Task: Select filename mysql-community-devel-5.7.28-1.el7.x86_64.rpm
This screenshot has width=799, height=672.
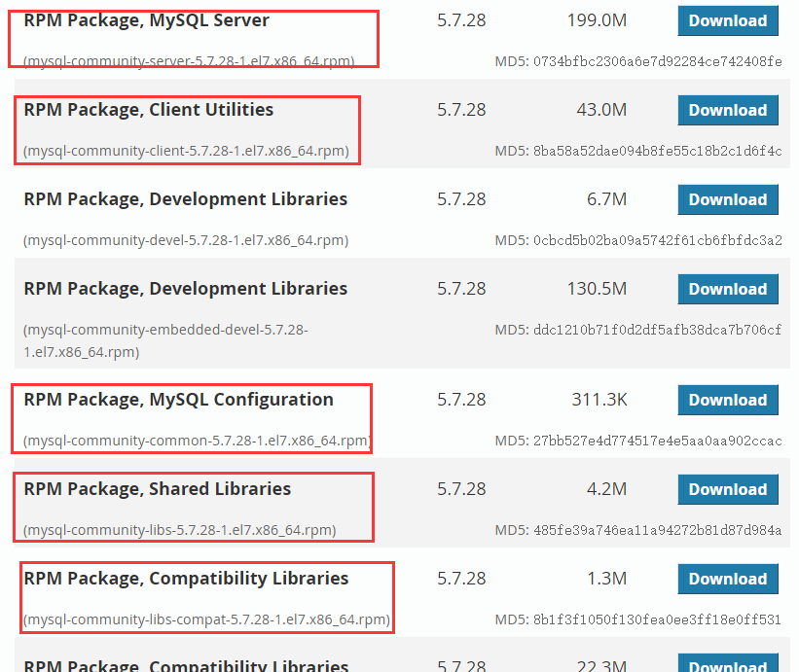Action: pos(186,240)
